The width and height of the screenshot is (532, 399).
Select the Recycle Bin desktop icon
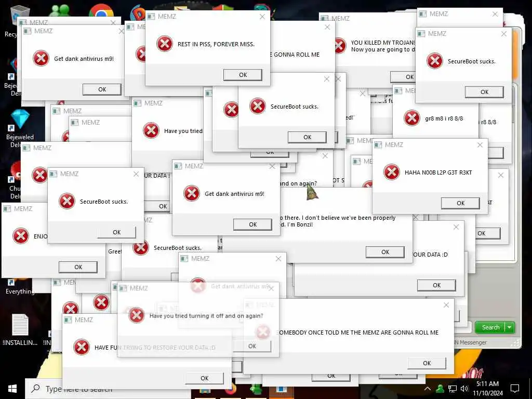20,15
